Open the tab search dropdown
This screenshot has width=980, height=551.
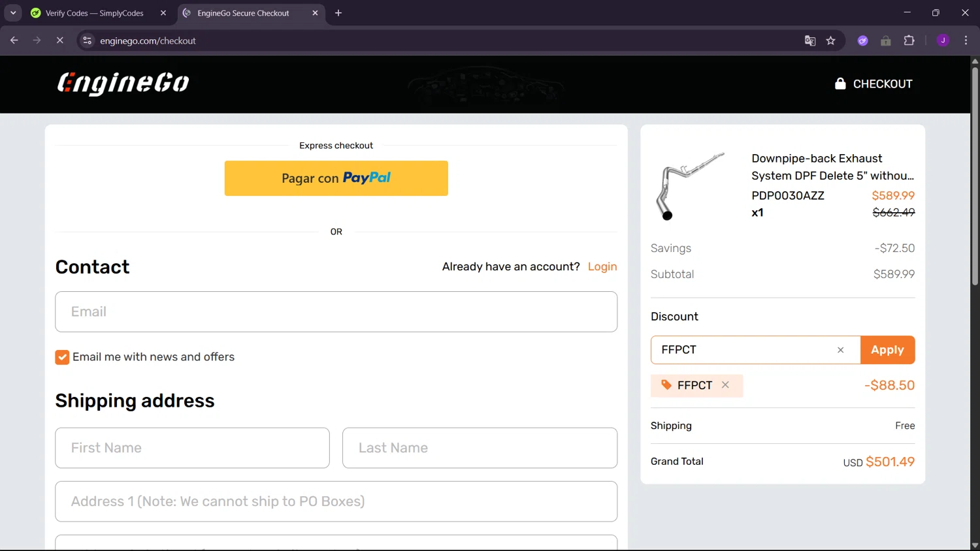click(13, 13)
